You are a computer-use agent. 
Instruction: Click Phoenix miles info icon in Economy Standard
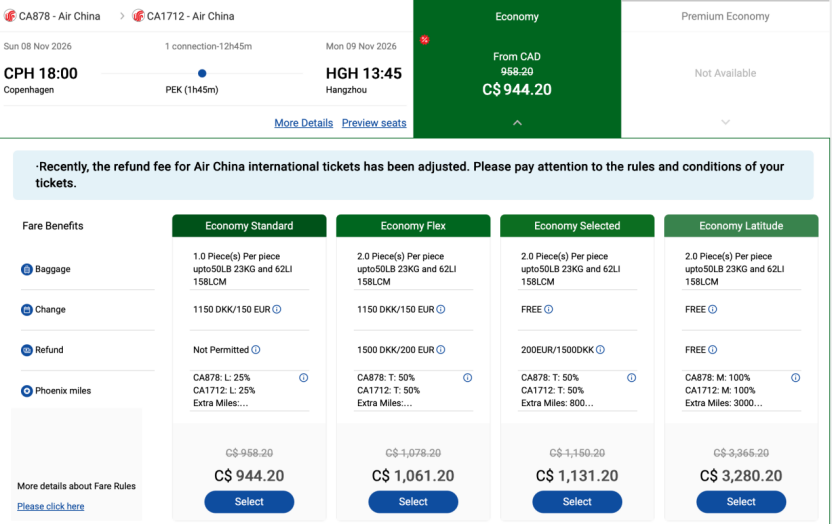[304, 378]
